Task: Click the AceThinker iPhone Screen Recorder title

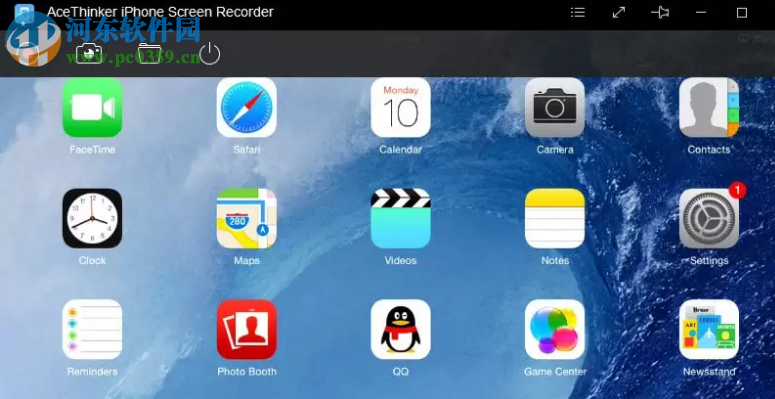Action: (160, 12)
